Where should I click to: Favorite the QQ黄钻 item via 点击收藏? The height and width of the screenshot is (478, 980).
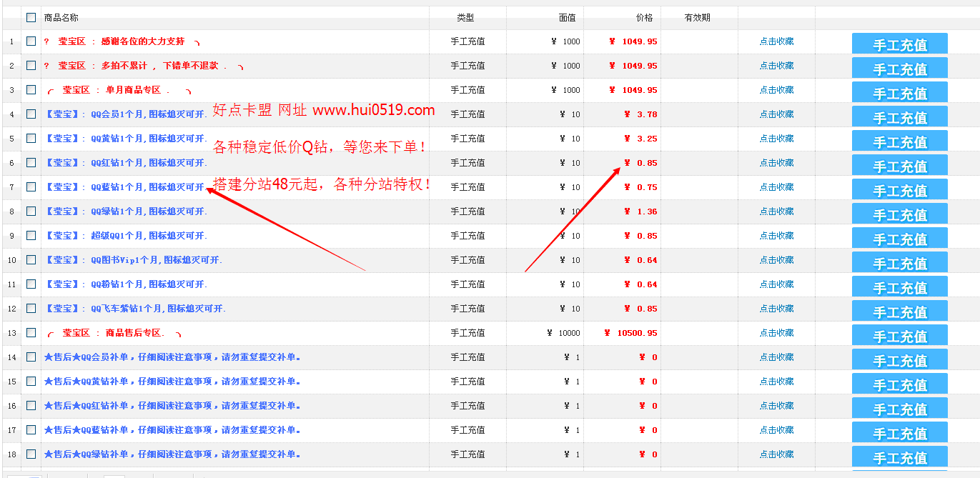776,139
